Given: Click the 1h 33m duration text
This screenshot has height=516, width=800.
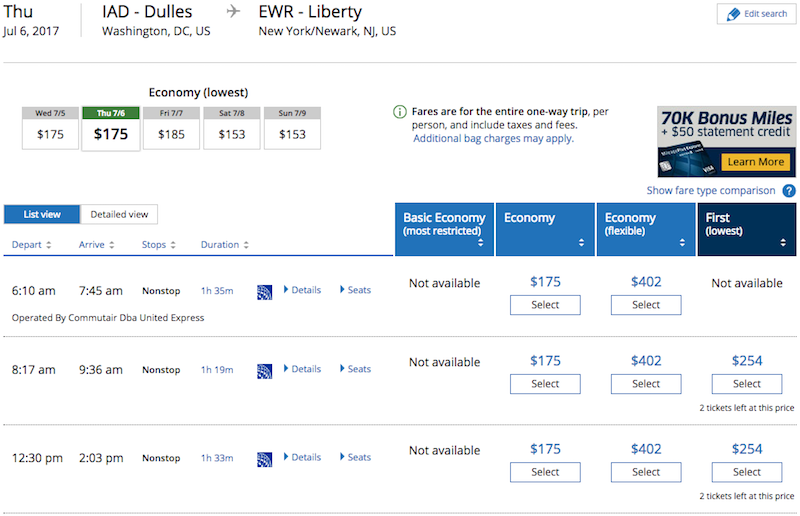Looking at the screenshot, I should pos(217,458).
